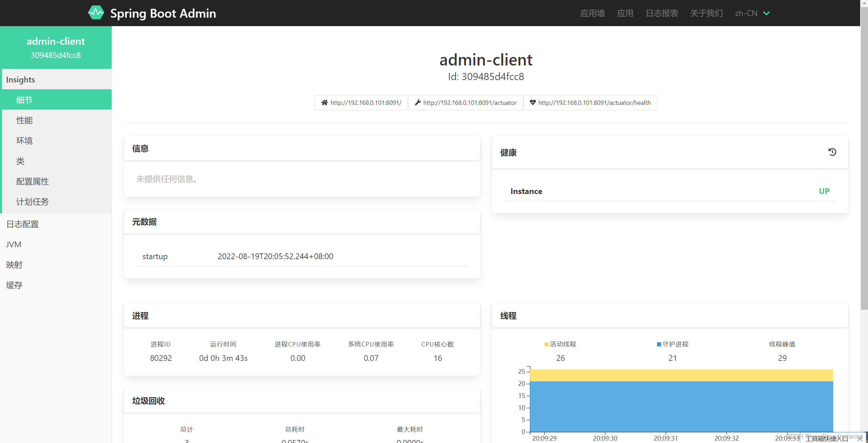Expand the JVM sidebar section
This screenshot has width=868, height=443.
(56, 244)
